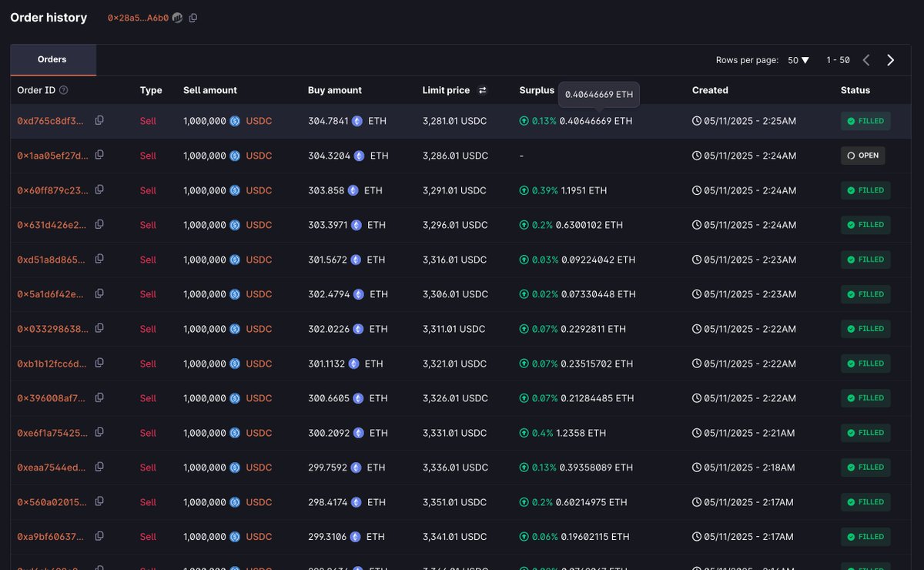924x570 pixels.
Task: Click FILLED status badge for 0xeaa7544ed order
Action: [x=865, y=468]
